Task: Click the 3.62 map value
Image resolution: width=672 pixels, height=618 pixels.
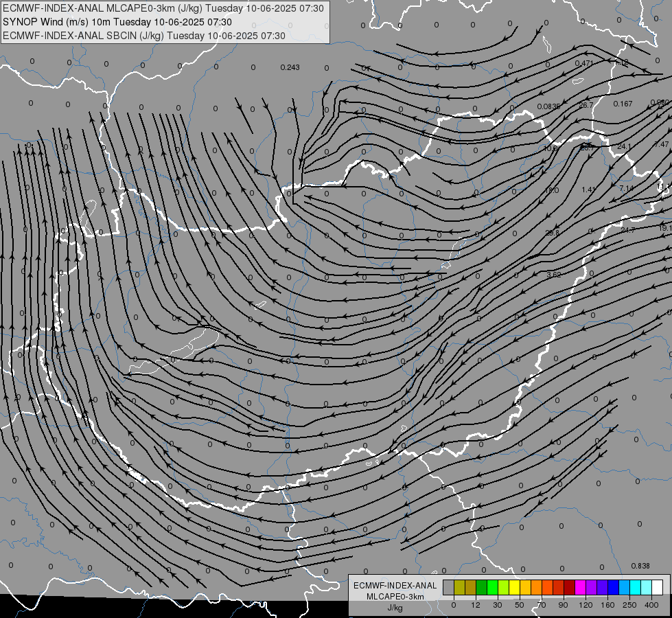Action: coord(554,275)
